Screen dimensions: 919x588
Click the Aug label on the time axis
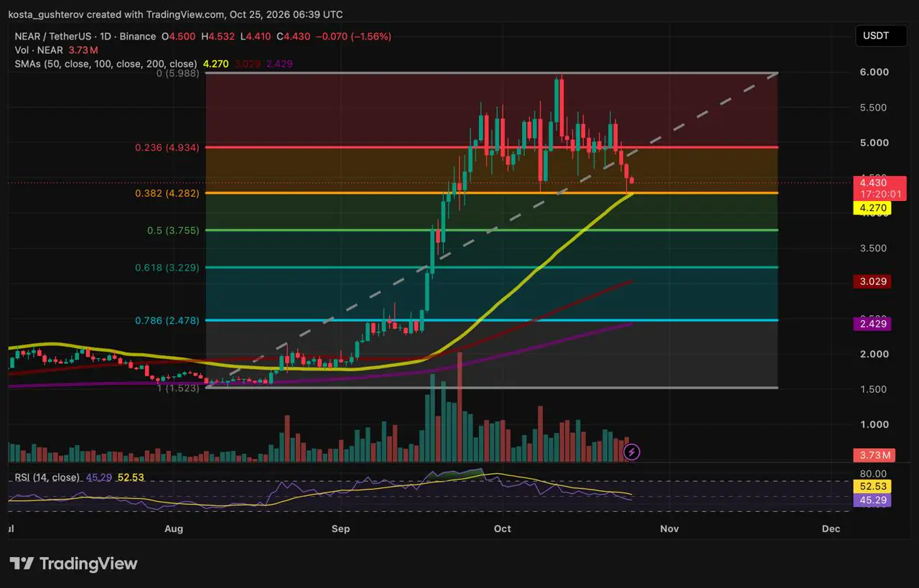click(174, 529)
